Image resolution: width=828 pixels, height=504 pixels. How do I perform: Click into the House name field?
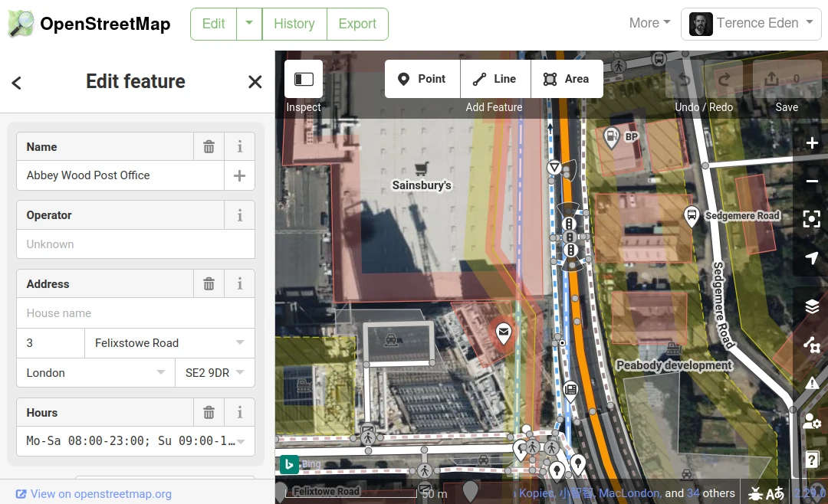point(136,313)
